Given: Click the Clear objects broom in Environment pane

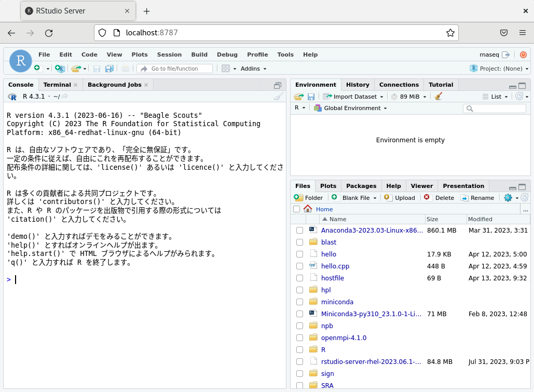Looking at the screenshot, I should (x=439, y=97).
